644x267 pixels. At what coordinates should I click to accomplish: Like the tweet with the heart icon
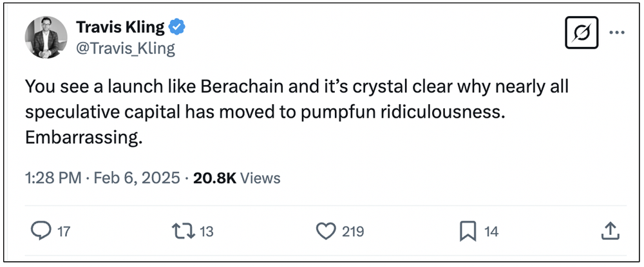pos(327,231)
